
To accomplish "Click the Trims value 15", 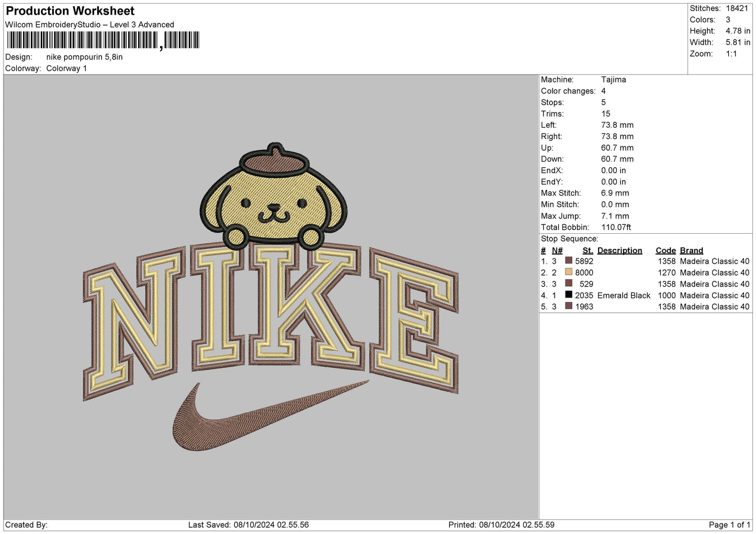I will click(x=606, y=113).
